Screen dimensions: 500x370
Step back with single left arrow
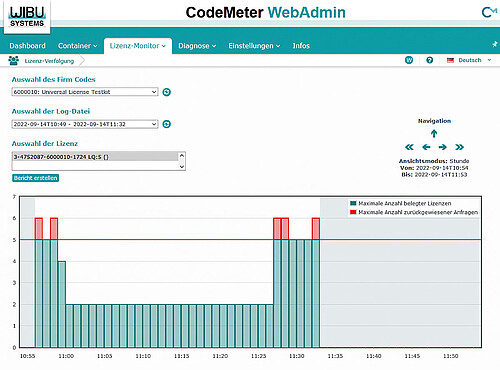(426, 147)
